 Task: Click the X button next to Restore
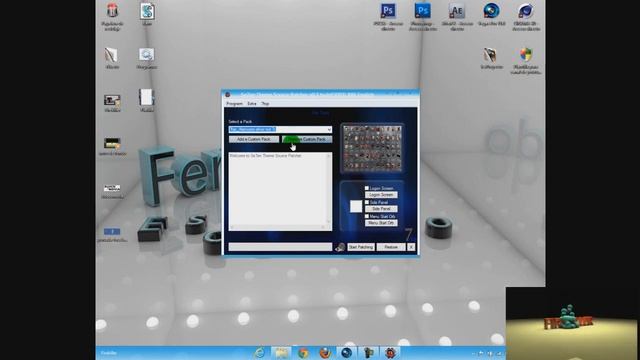(x=411, y=247)
